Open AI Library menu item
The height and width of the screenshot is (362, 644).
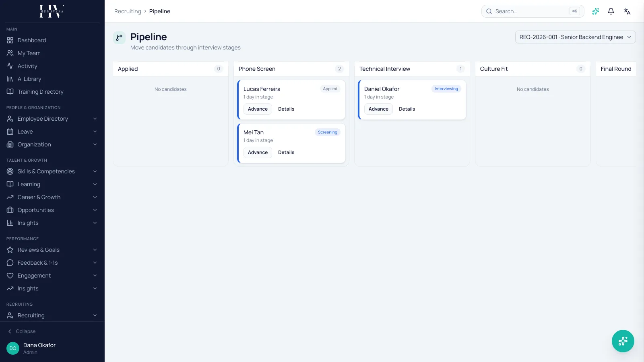(52, 79)
